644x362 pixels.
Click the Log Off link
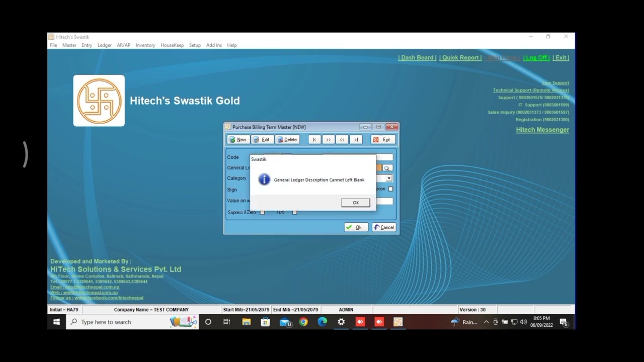pyautogui.click(x=536, y=58)
